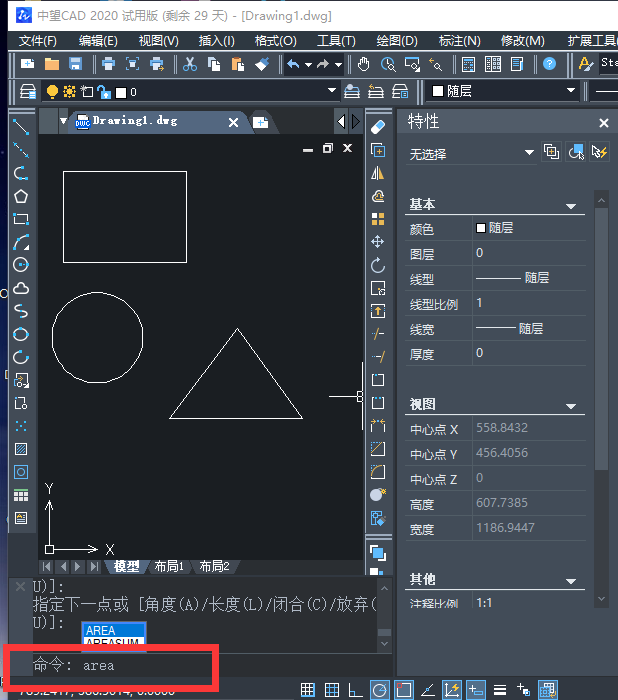Toggle object snap in status bar
This screenshot has height=700, width=618.
403,690
